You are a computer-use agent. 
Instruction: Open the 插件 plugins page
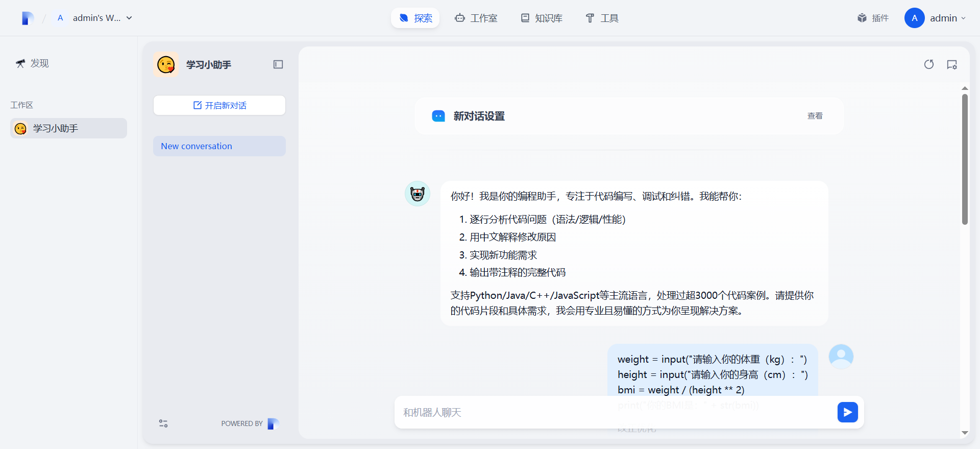pyautogui.click(x=873, y=18)
